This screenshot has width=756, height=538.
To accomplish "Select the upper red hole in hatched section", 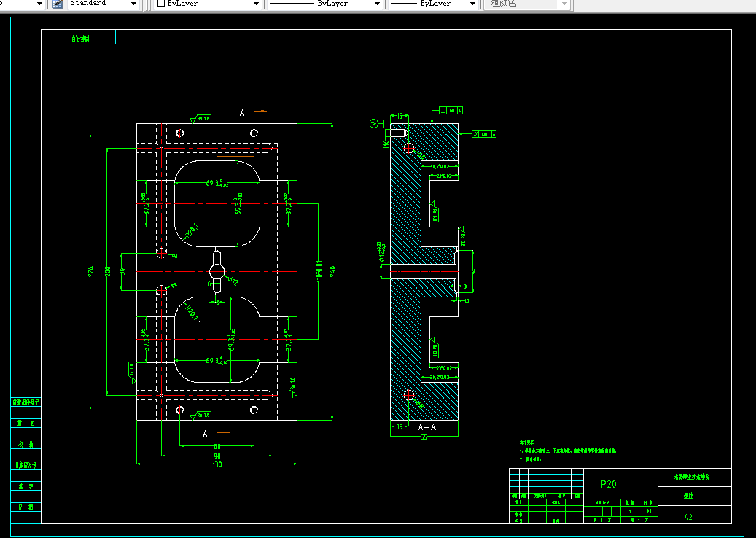I will [x=409, y=147].
